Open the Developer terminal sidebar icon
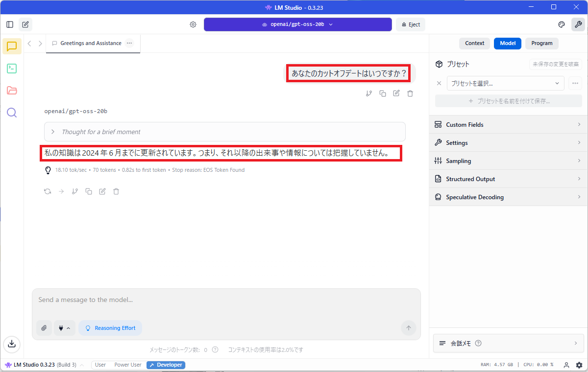588x372 pixels. click(x=12, y=69)
